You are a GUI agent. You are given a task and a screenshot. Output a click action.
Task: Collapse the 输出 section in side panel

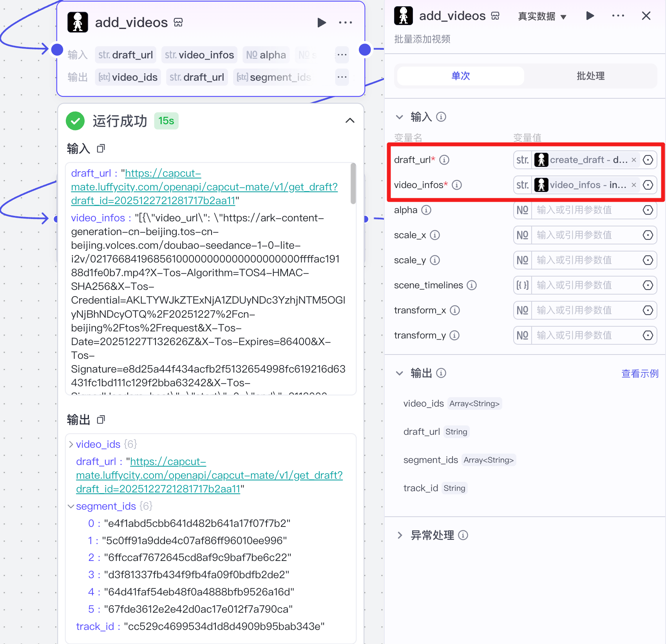point(399,373)
